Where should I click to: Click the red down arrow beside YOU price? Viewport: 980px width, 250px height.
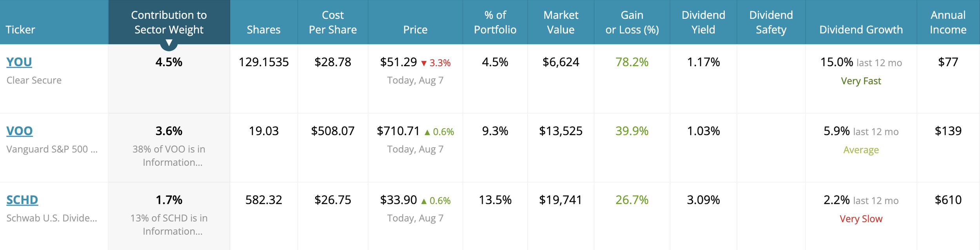pyautogui.click(x=424, y=63)
